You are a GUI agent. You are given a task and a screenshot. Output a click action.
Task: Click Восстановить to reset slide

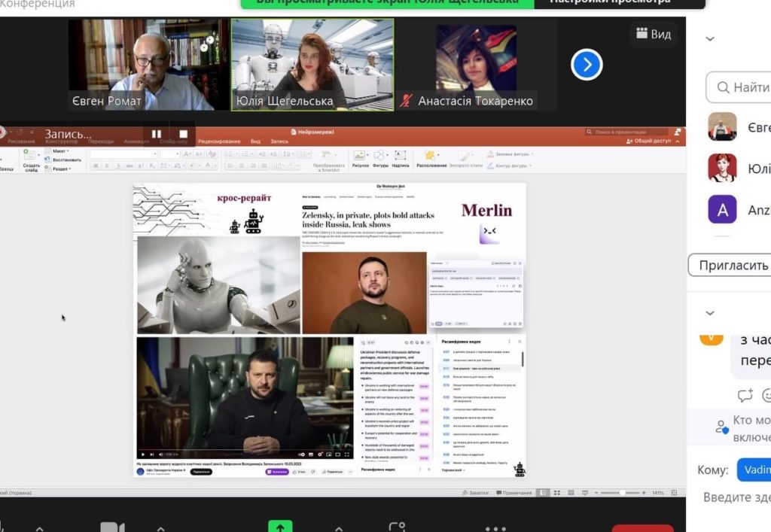point(63,160)
